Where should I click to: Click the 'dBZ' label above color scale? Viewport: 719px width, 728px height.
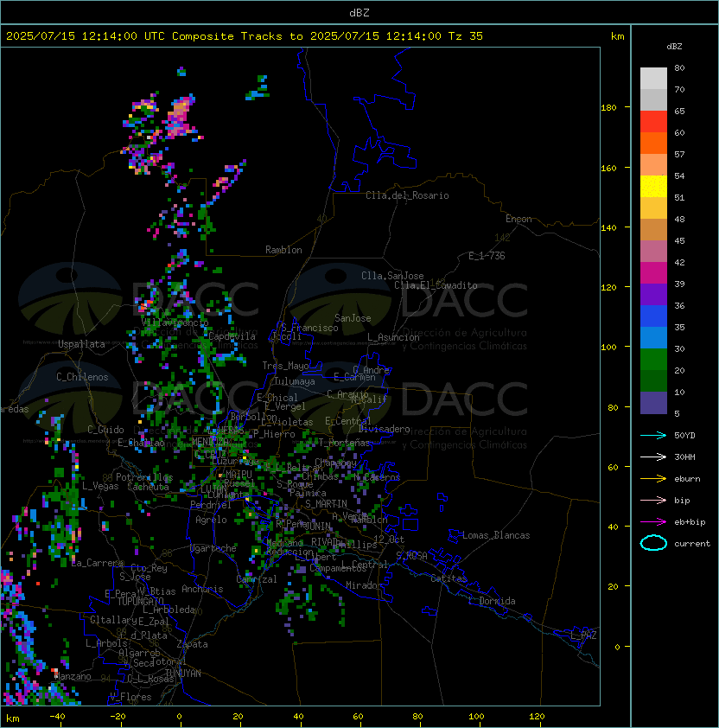coord(674,47)
